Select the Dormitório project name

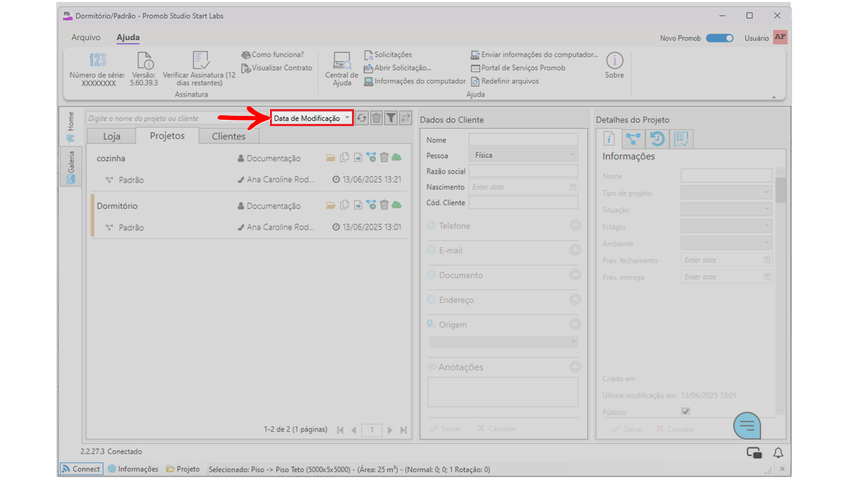117,205
